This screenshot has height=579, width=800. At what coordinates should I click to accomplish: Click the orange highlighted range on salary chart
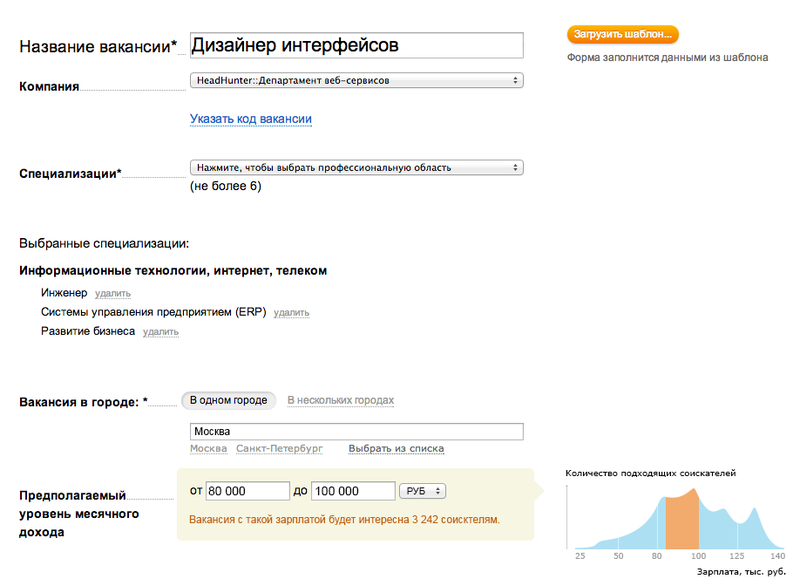pos(682,520)
